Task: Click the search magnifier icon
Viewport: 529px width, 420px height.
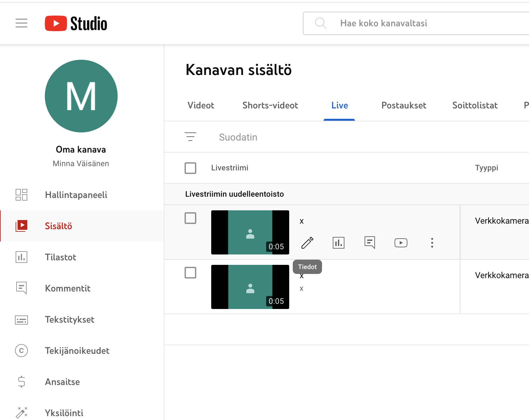Action: pos(321,23)
